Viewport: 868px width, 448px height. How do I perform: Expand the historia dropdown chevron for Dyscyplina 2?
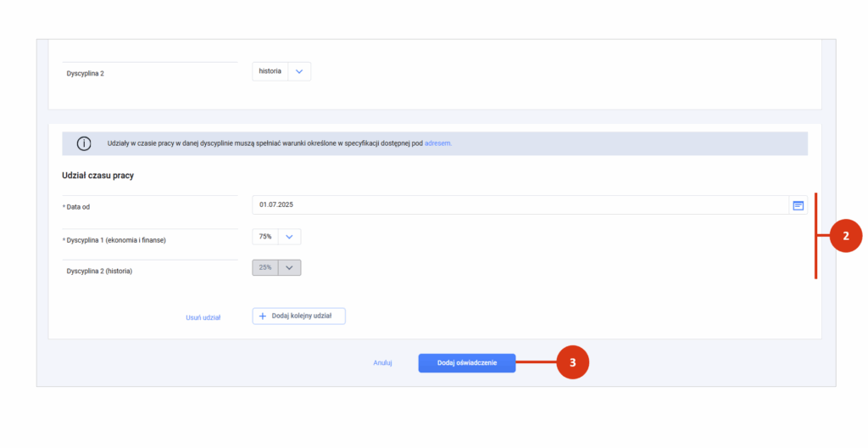click(x=299, y=71)
